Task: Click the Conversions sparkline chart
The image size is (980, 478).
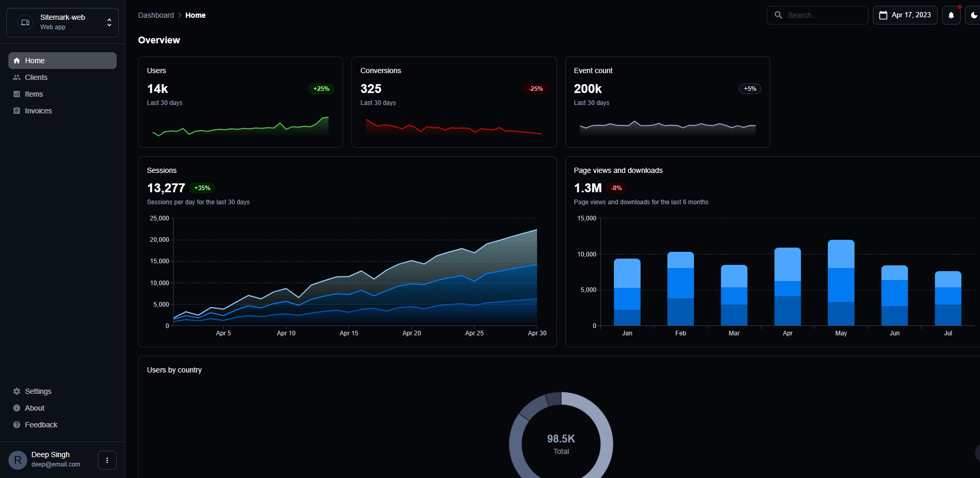Action: (454, 126)
